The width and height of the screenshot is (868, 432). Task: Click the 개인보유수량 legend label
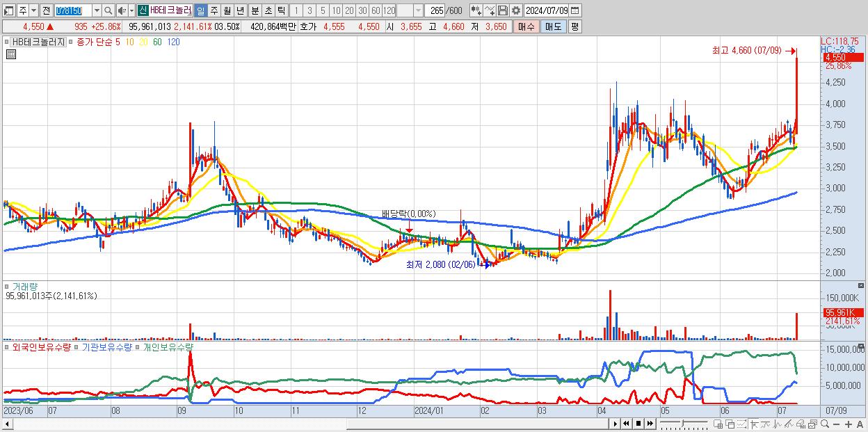tap(168, 346)
